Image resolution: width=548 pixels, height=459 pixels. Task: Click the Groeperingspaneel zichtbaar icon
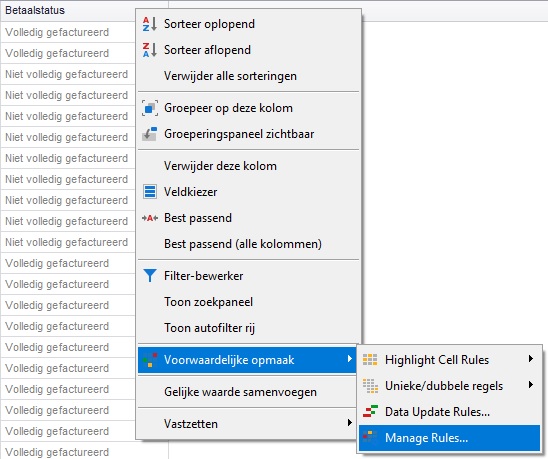click(x=150, y=134)
